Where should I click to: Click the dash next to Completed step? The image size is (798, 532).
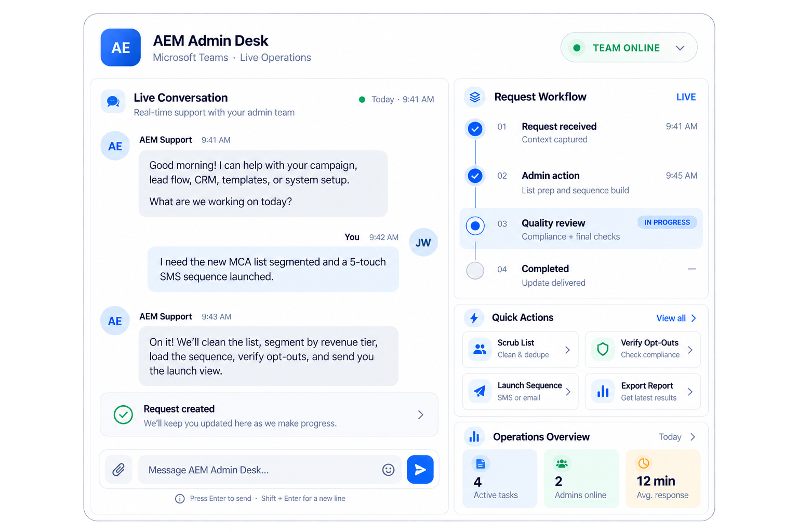click(691, 269)
